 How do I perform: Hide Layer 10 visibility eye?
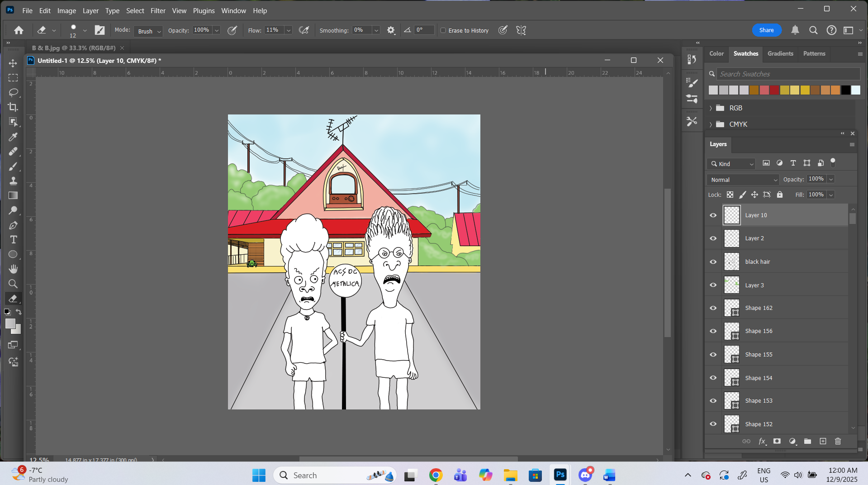coord(713,215)
